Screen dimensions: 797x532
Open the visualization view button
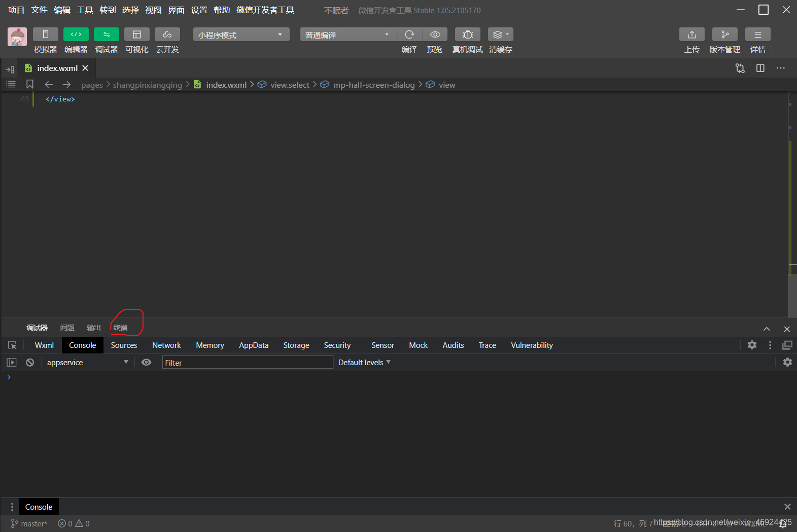136,34
